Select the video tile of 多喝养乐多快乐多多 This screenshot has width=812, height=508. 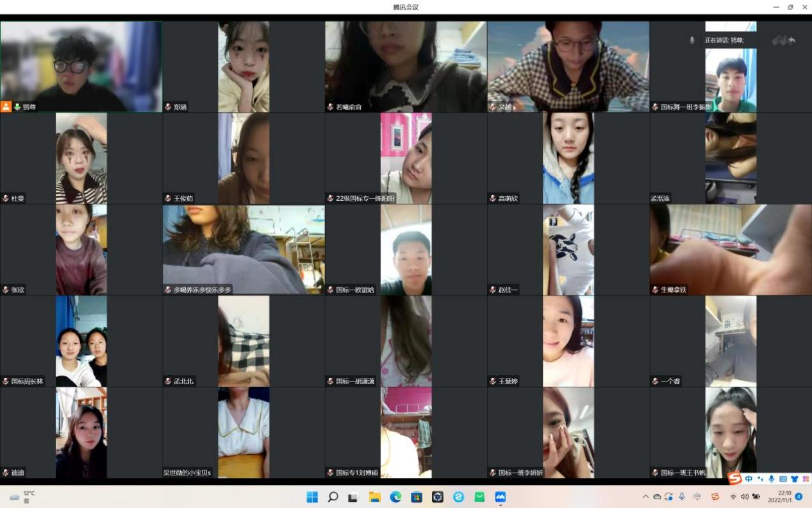pos(244,250)
